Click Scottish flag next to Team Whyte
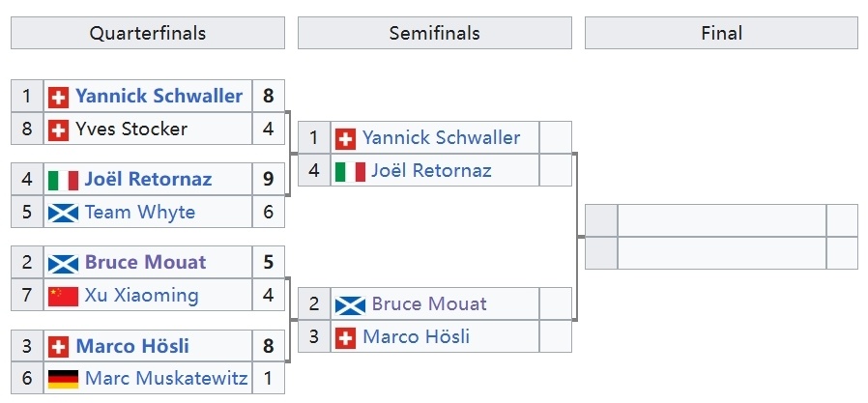868x403 pixels. (x=63, y=214)
